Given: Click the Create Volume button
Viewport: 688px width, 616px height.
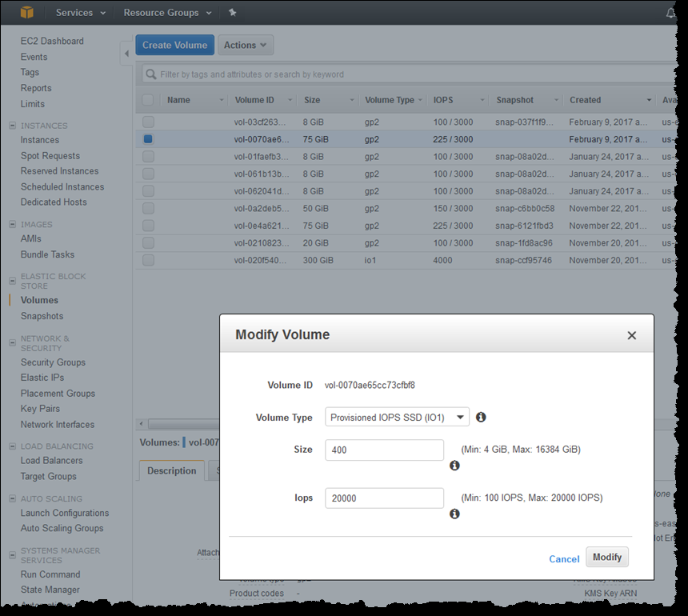Looking at the screenshot, I should coord(174,45).
